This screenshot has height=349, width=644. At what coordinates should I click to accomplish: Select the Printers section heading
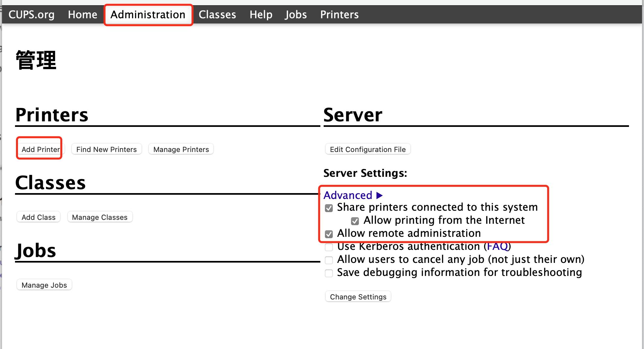pyautogui.click(x=52, y=115)
